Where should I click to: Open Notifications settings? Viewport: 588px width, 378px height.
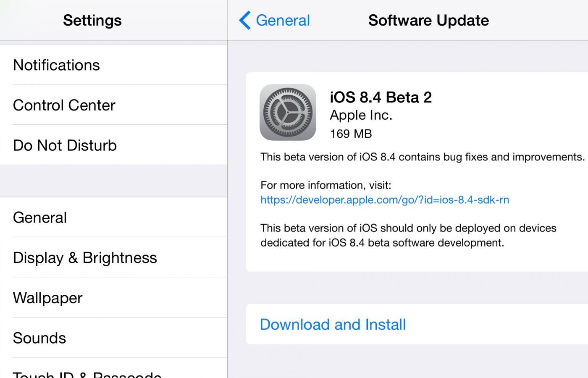(x=57, y=65)
